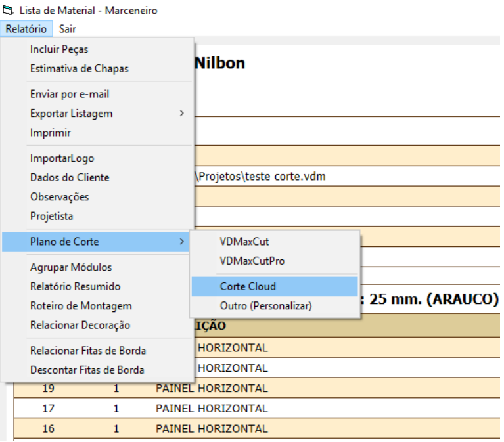Open Dados do Cliente
This screenshot has width=504, height=442.
[70, 177]
